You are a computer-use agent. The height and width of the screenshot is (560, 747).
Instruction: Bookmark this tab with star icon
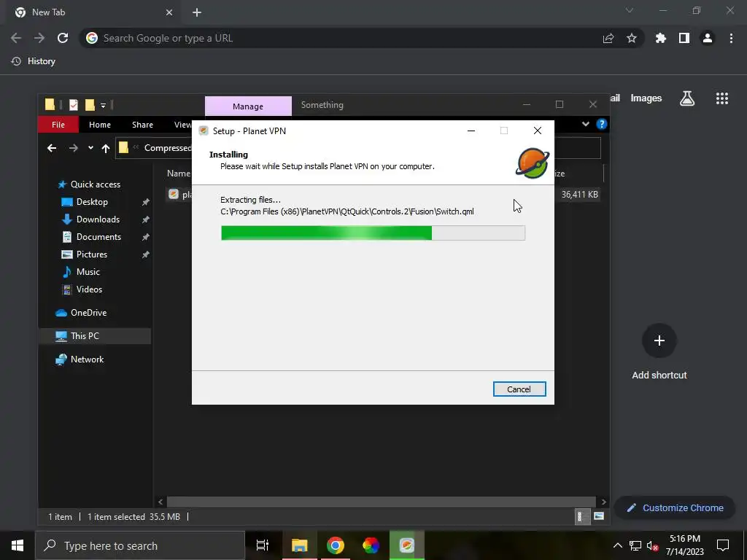pos(631,38)
